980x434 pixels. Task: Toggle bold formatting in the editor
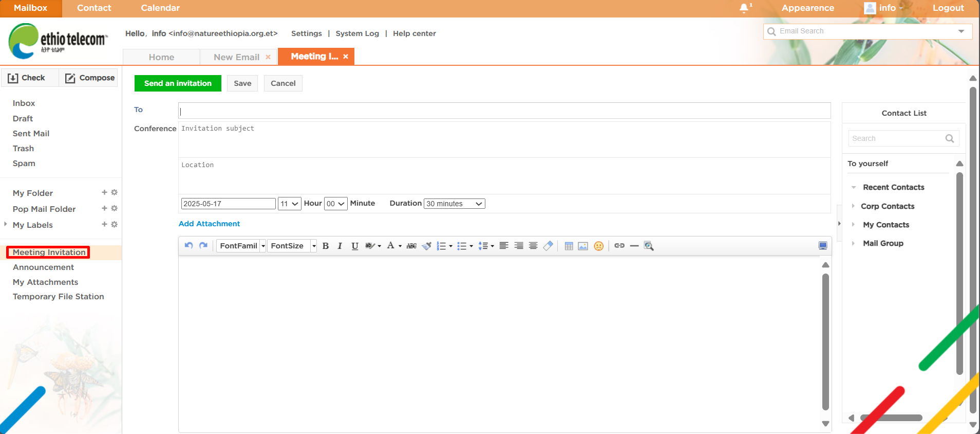coord(325,246)
